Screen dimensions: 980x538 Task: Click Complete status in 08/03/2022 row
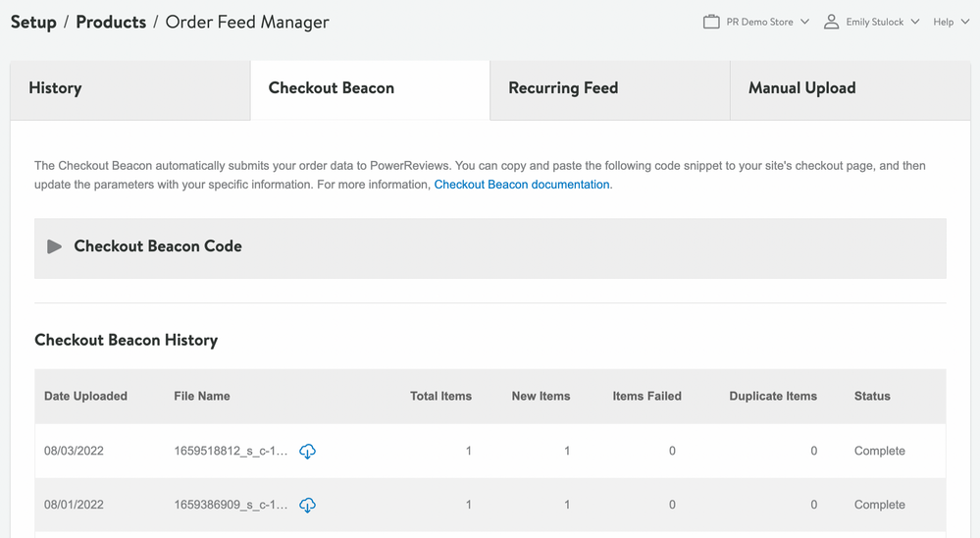(879, 451)
